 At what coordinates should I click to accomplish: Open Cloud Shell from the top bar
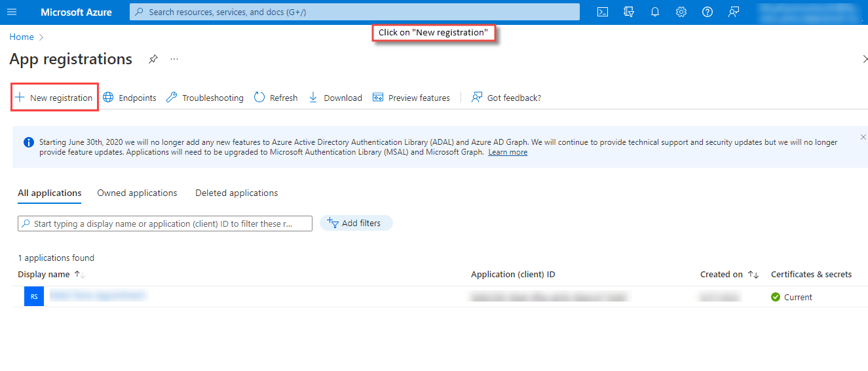pos(603,12)
